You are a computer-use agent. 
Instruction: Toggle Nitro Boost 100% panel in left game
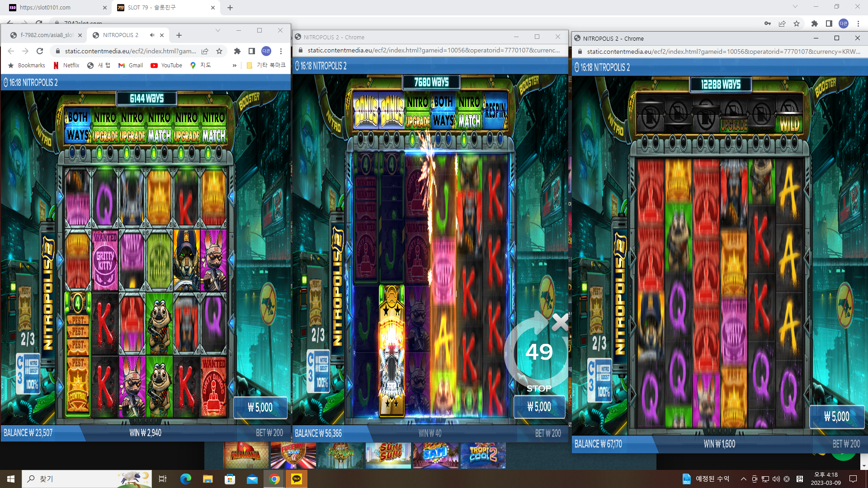pos(28,374)
